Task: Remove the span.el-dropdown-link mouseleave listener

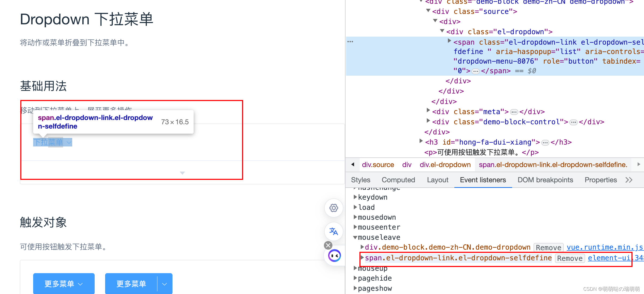Action: tap(570, 258)
